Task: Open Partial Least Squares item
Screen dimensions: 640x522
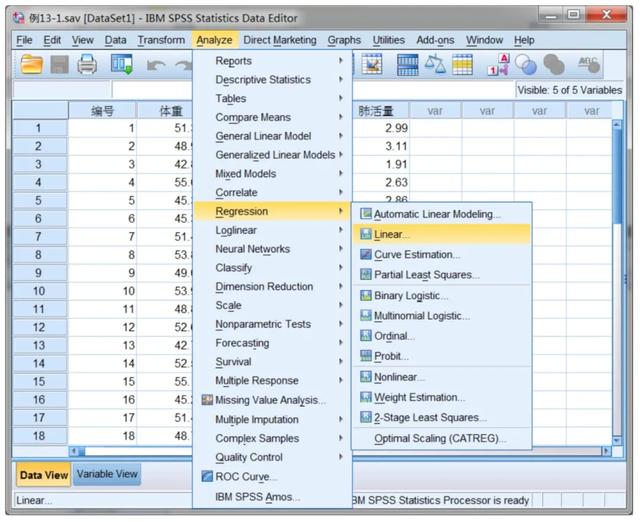Action: [442, 275]
